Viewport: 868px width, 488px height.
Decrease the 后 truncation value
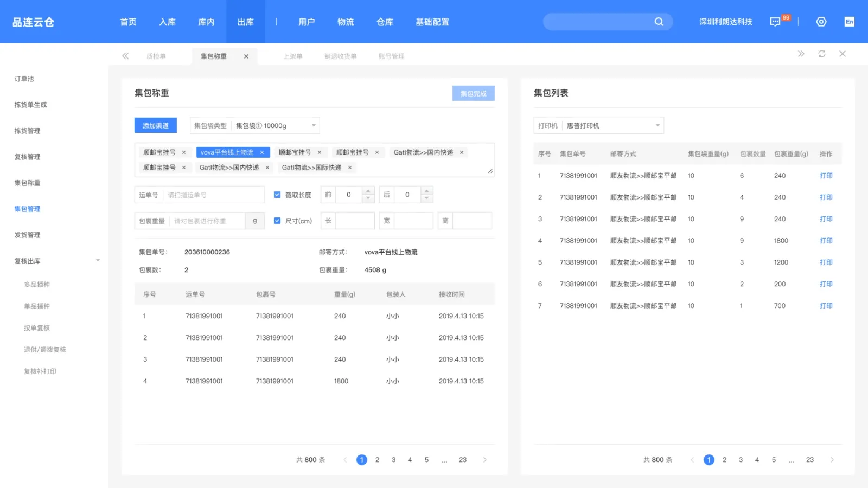point(427,198)
